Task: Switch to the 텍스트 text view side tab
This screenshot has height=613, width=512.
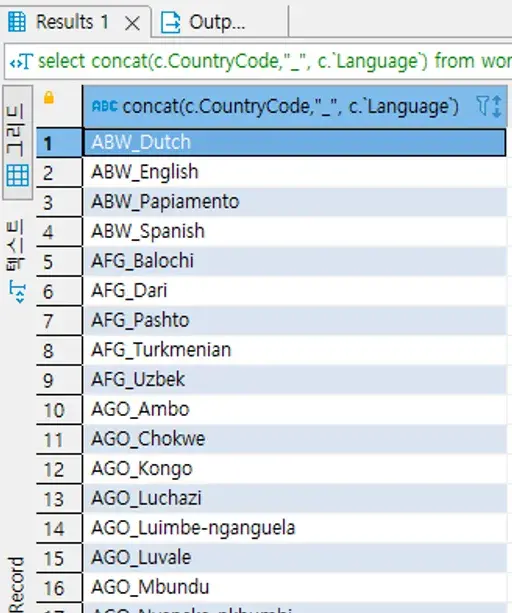Action: pos(17,260)
